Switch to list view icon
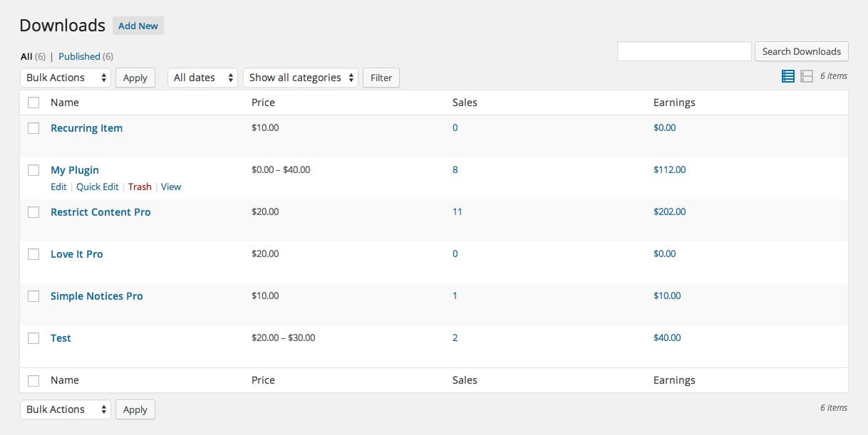Viewport: 868px width, 435px height. pyautogui.click(x=787, y=76)
